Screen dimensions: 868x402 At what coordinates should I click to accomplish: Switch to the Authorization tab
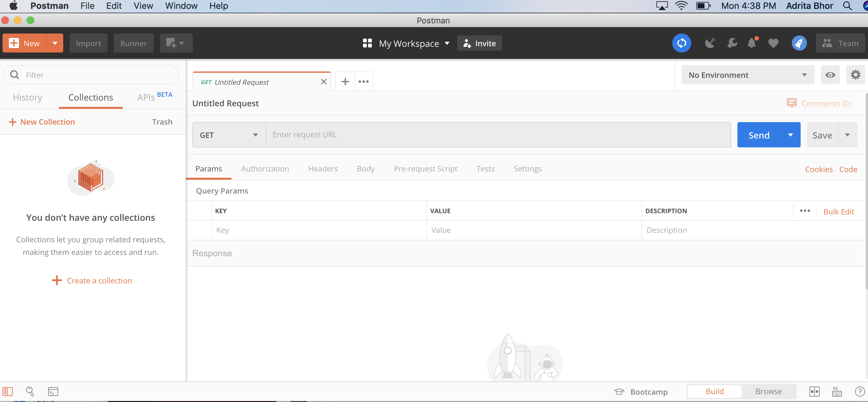pos(265,169)
